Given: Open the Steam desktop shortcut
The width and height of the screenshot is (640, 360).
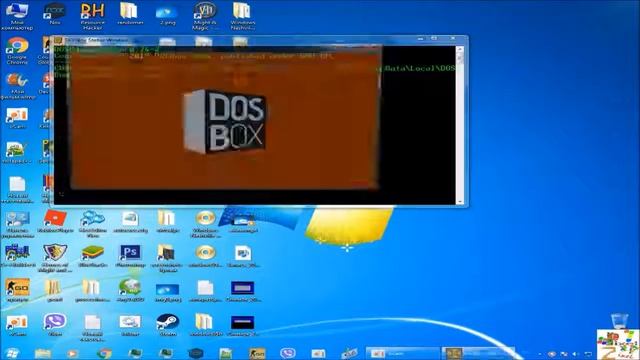Looking at the screenshot, I should click(167, 324).
